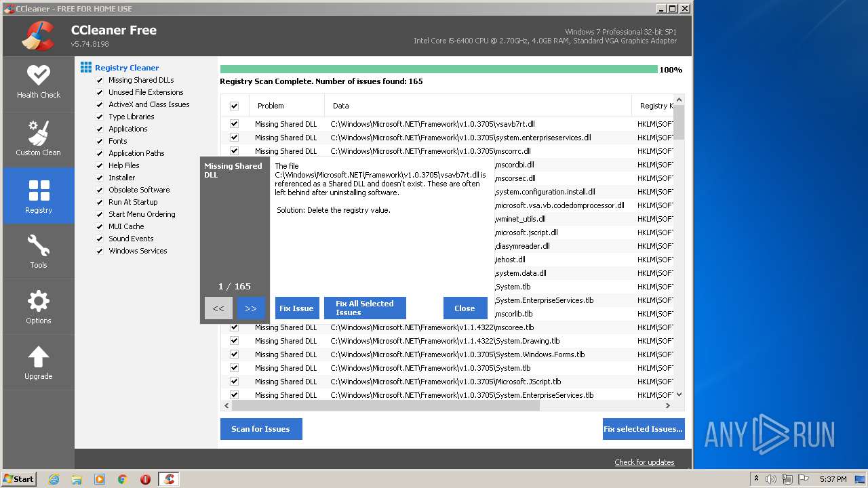The height and width of the screenshot is (488, 868).
Task: Click the taskbar clock showing 5:37 PM
Action: (x=833, y=479)
